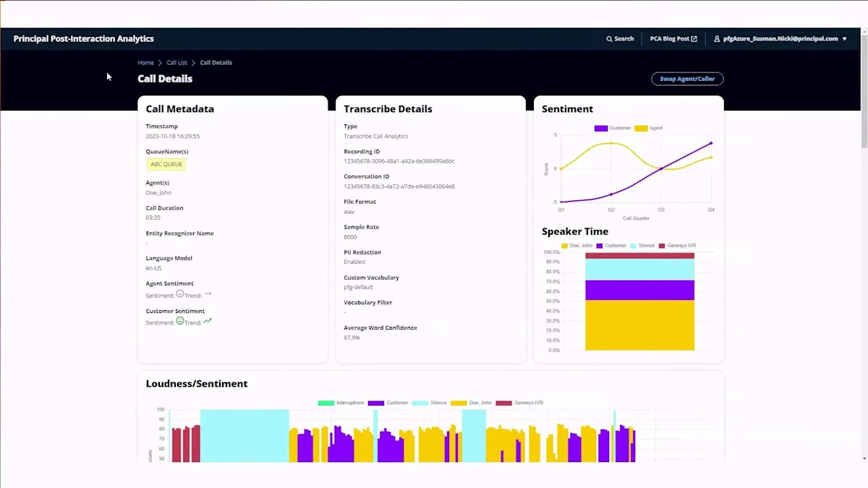This screenshot has width=868, height=488.
Task: Select the sample rate value 8000
Action: click(350, 237)
